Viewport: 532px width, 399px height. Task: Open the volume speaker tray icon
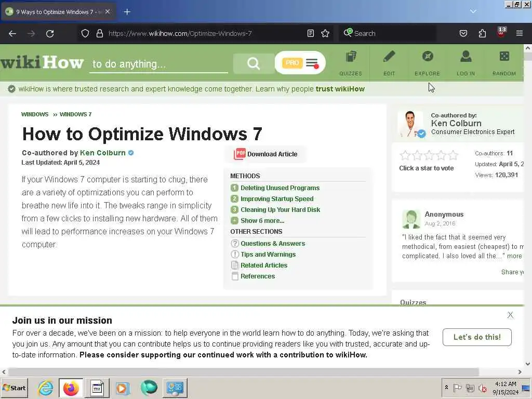click(482, 388)
